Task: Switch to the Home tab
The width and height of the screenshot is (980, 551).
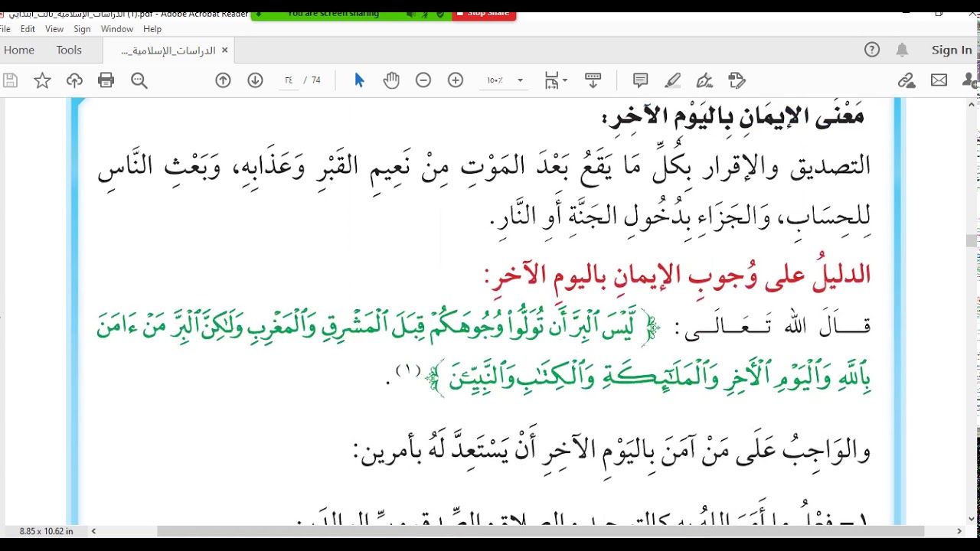Action: point(19,50)
